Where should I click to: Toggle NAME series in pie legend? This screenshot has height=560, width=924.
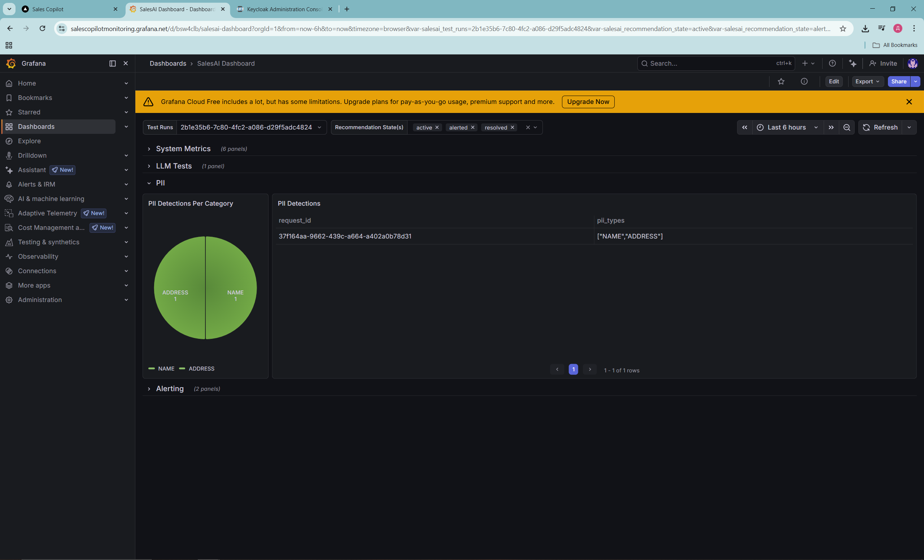click(166, 368)
